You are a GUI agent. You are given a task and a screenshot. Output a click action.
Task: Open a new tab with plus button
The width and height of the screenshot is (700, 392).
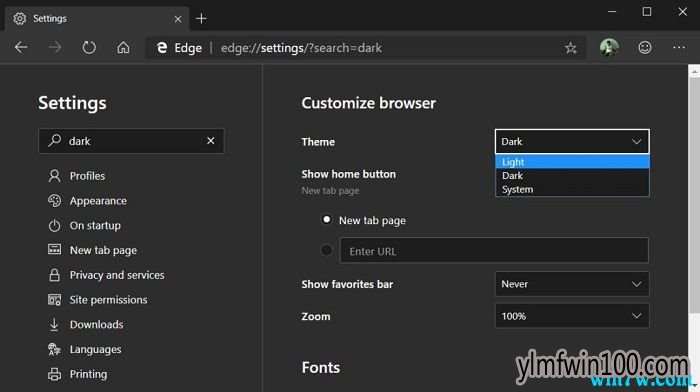pyautogui.click(x=201, y=18)
